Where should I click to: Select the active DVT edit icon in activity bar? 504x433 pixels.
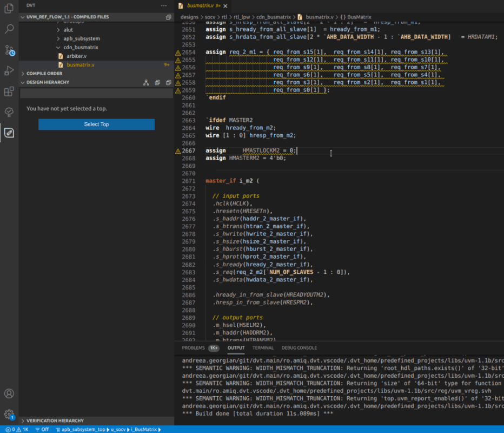8,132
